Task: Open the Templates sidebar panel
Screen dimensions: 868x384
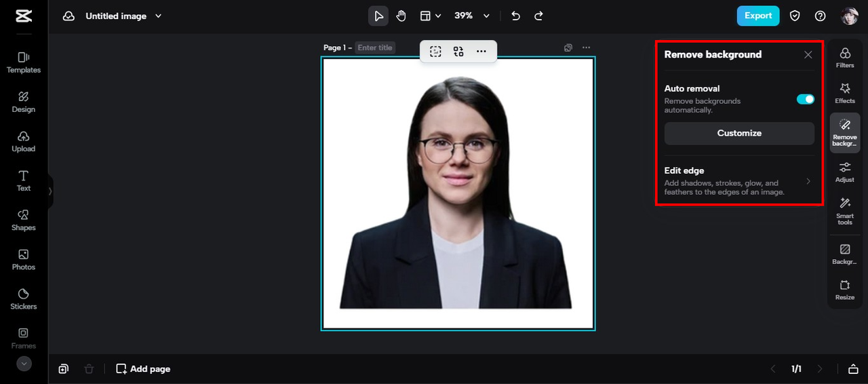Action: click(24, 62)
